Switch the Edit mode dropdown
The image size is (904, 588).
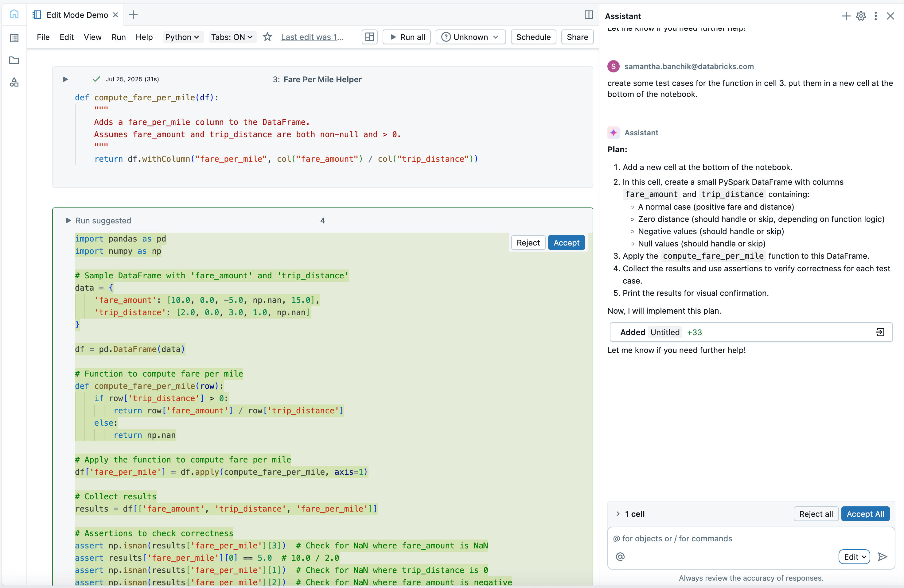click(854, 556)
